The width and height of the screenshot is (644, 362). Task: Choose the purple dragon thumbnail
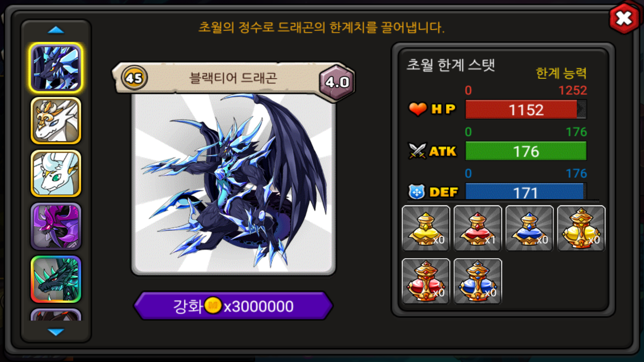(x=56, y=226)
